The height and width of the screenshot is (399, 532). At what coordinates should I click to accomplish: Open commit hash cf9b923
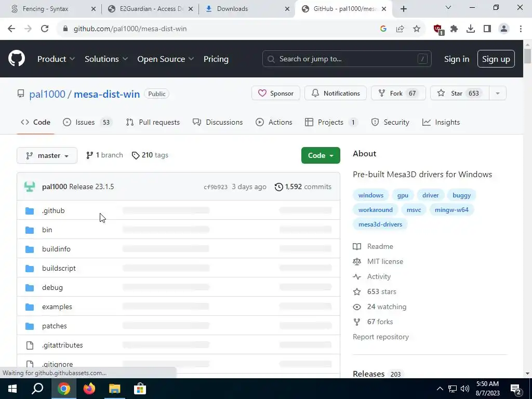tap(216, 187)
